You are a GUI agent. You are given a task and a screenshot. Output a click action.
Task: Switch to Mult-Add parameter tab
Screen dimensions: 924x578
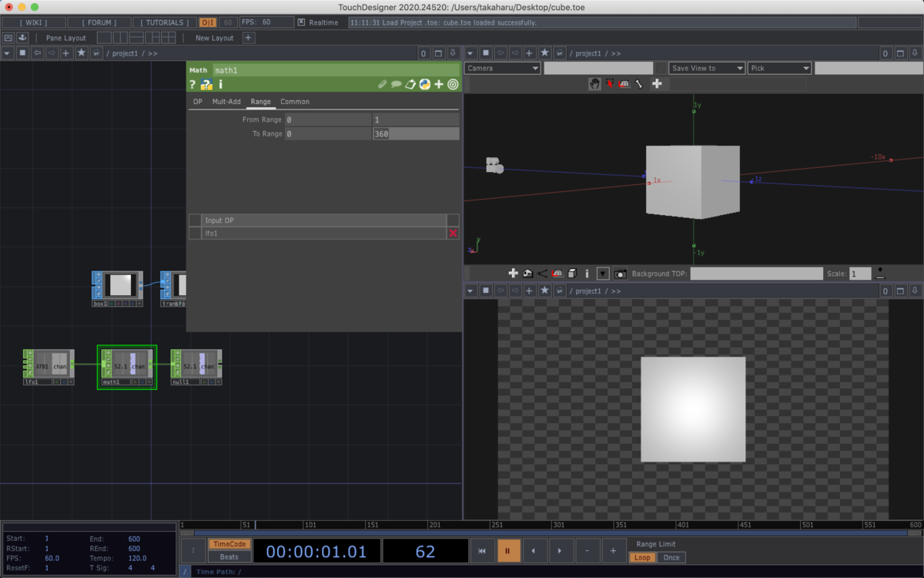[x=226, y=102]
